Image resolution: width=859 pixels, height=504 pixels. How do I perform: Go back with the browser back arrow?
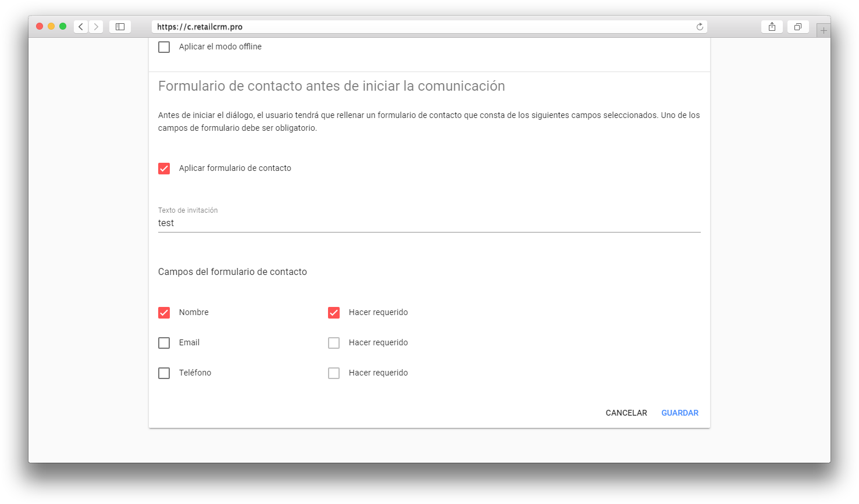click(x=81, y=27)
